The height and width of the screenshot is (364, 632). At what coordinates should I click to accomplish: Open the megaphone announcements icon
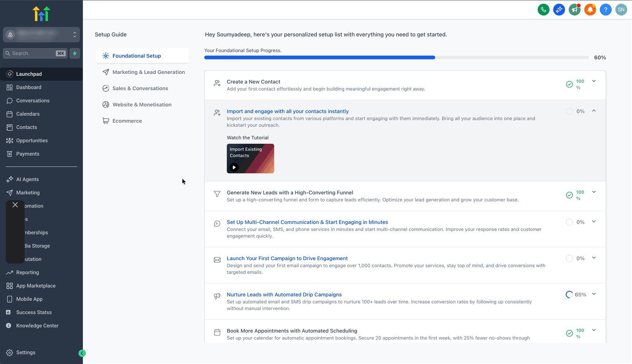pos(574,10)
